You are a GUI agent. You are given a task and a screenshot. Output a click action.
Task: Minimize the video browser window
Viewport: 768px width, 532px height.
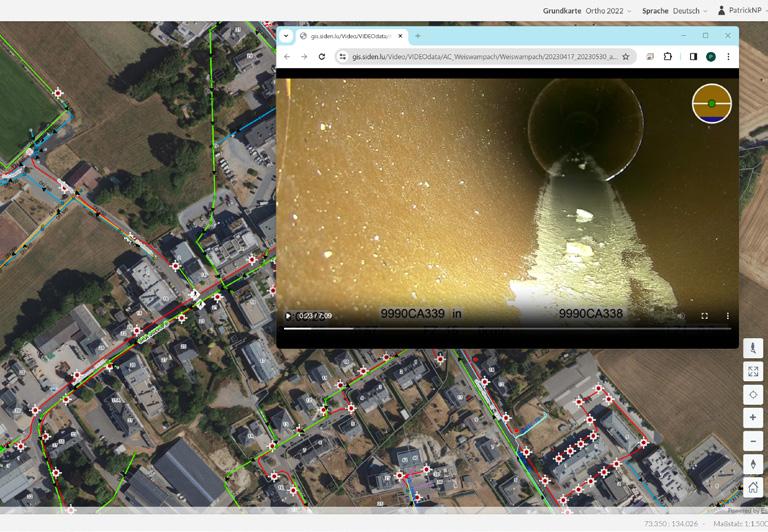pos(684,36)
